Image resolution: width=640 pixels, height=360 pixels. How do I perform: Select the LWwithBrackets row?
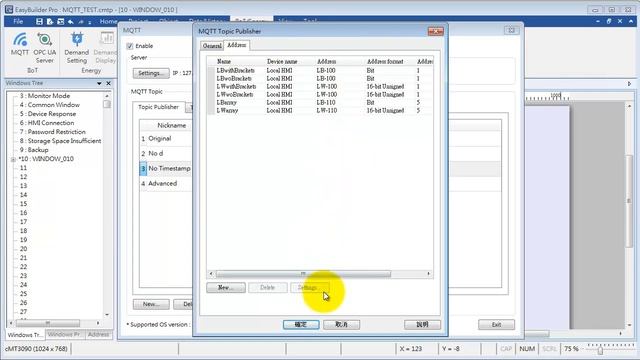click(x=320, y=87)
